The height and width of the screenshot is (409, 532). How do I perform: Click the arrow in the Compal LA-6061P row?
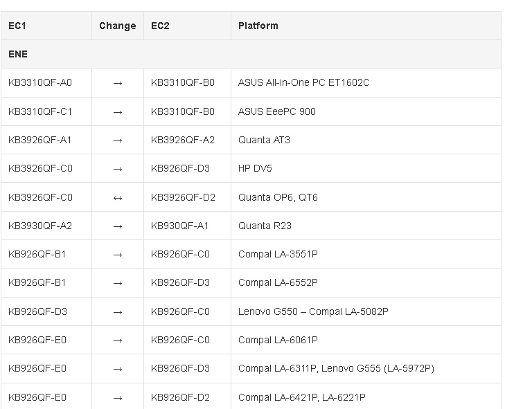coord(118,340)
